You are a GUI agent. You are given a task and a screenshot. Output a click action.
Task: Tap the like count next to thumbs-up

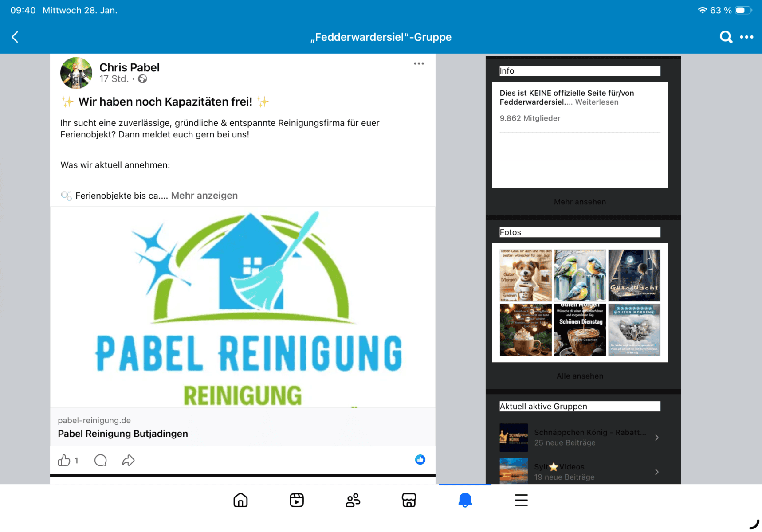click(x=76, y=461)
